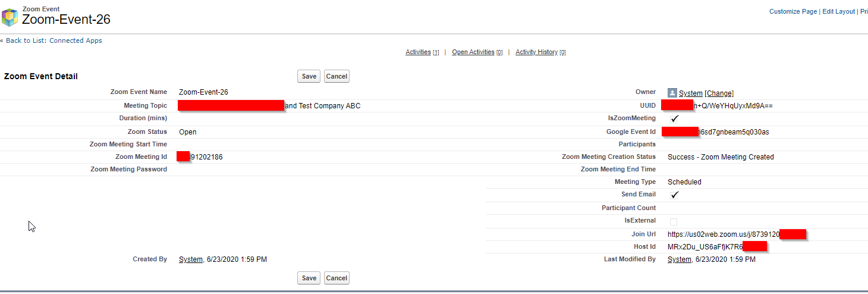
Task: Click the Created By timestamp 6/23/2020 1:59 PM
Action: (237, 259)
